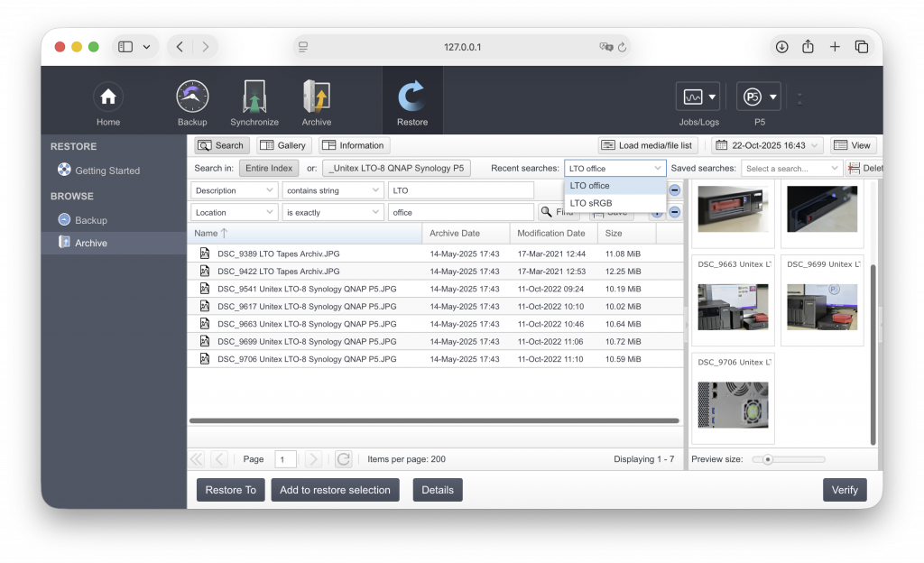Select 'LTO sRGB' from recent searches list
Image resolution: width=924 pixels, height=563 pixels.
click(591, 203)
